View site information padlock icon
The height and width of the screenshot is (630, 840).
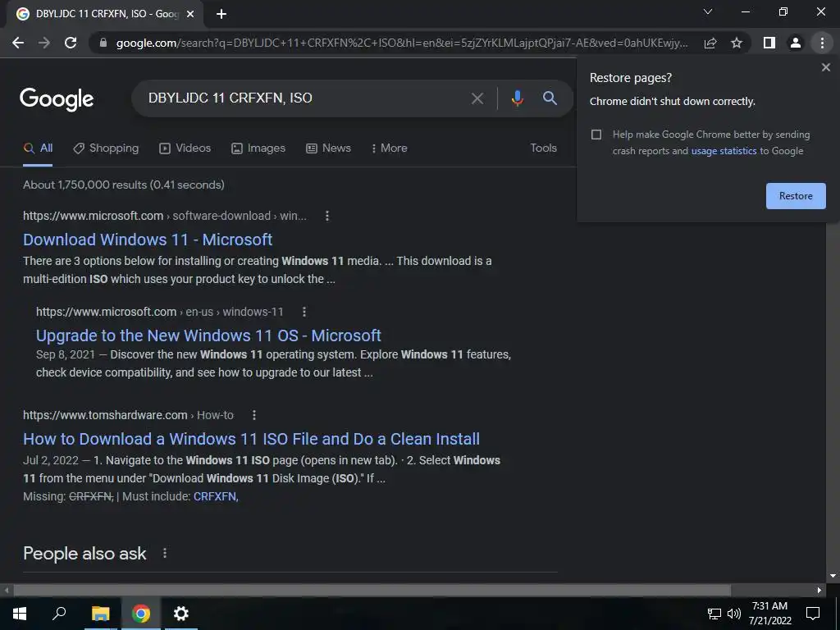[x=103, y=43]
